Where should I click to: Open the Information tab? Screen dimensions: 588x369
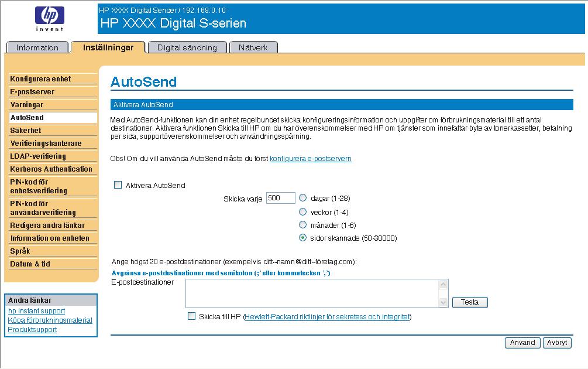(37, 47)
